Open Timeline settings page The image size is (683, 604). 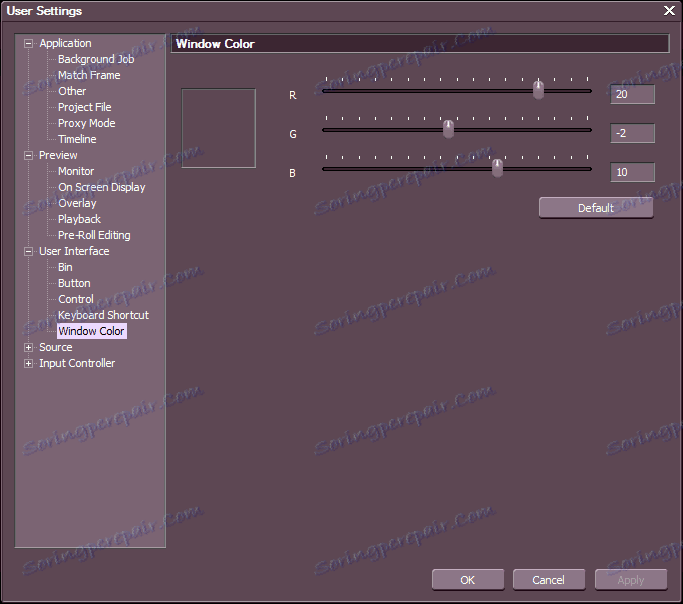(x=77, y=139)
